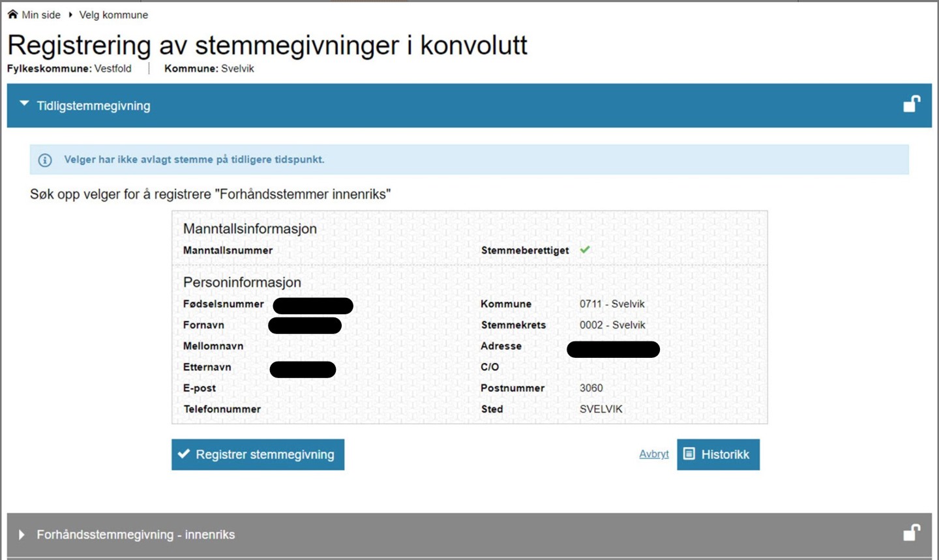
Task: Click the home icon beside Min side
Action: 12,14
